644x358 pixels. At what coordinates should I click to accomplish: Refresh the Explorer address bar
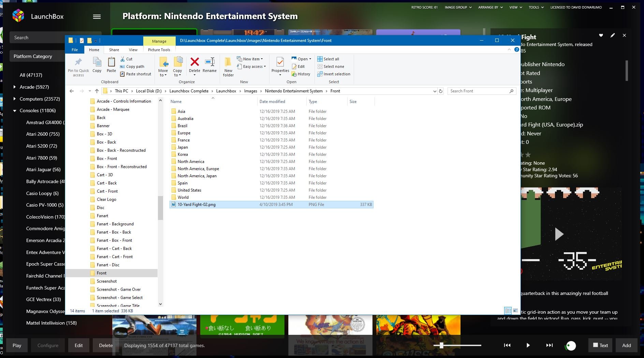(x=441, y=91)
